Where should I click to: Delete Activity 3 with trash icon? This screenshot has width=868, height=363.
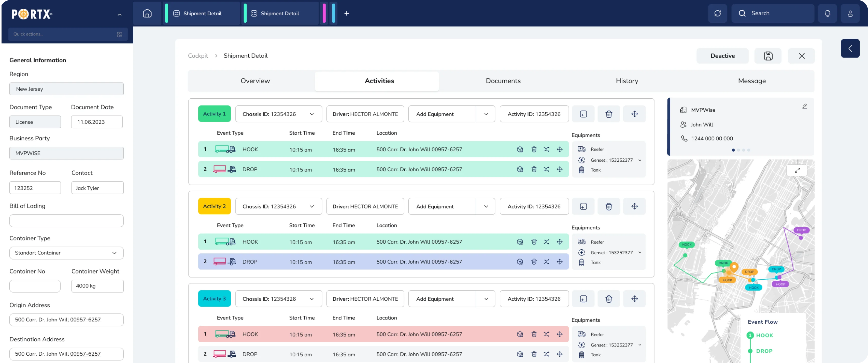(x=608, y=299)
